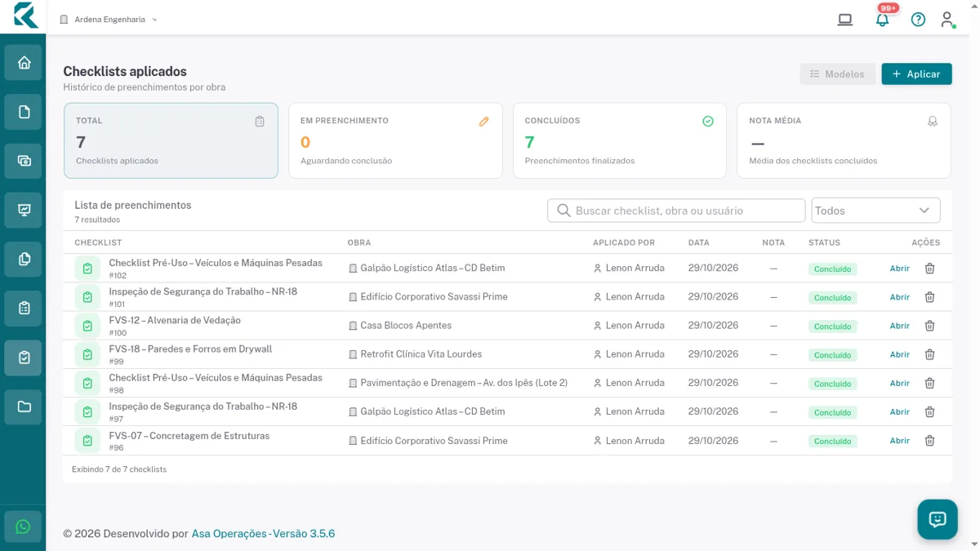This screenshot has width=980, height=551.
Task: Open the document page icon in sidebar
Action: click(x=24, y=112)
